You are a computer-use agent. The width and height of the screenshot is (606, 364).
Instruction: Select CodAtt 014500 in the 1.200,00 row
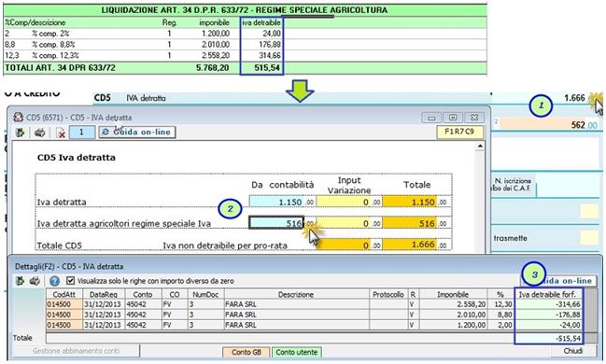(64, 325)
